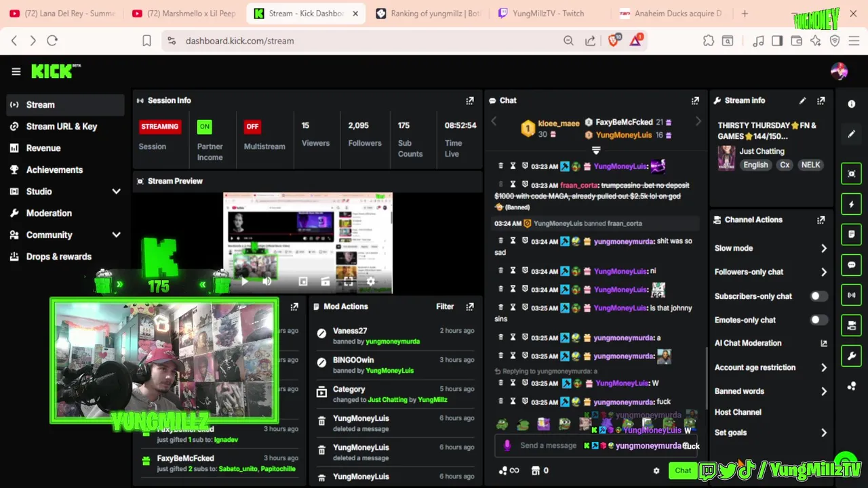Open AI Chat Moderation external link icon
The height and width of the screenshot is (488, 868).
[823, 344]
